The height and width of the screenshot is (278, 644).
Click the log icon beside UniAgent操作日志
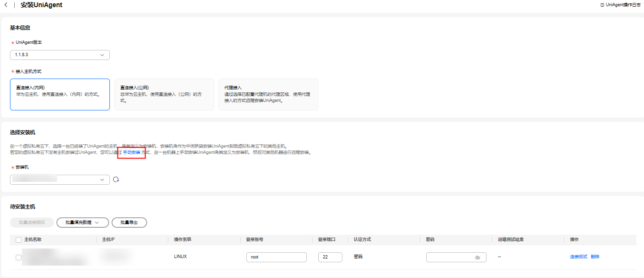point(602,4)
